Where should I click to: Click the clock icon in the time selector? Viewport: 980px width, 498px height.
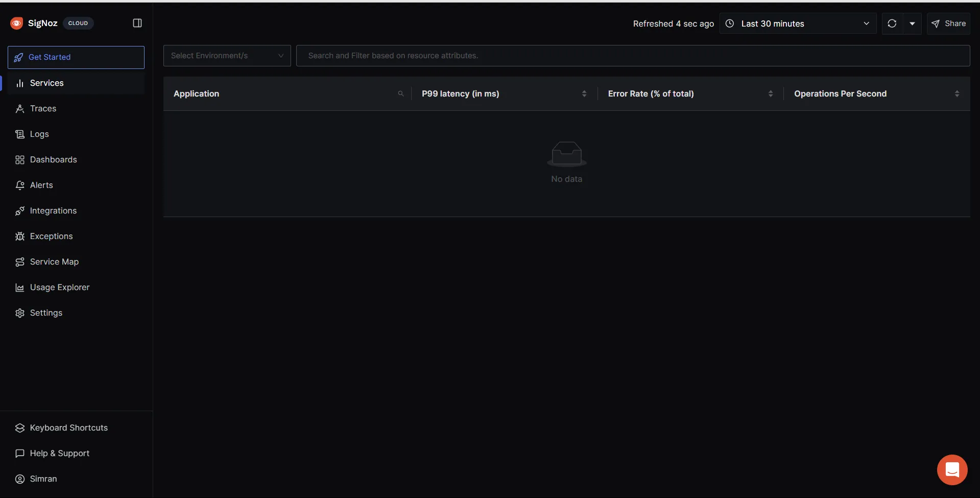730,23
